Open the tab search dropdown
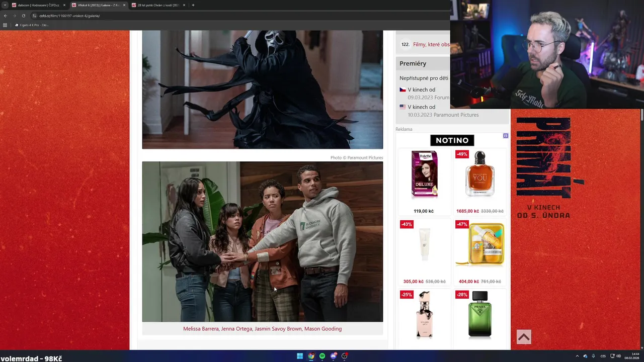644x362 pixels. coord(5,5)
